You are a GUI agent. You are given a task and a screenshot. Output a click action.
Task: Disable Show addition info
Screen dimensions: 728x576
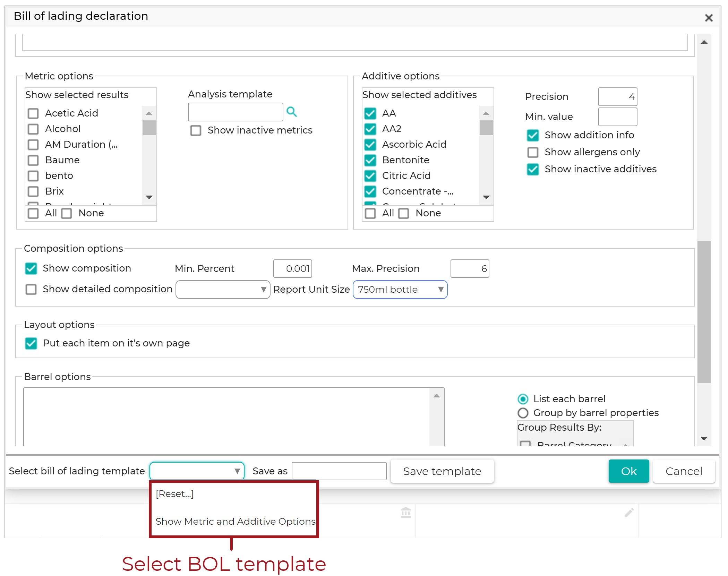533,135
